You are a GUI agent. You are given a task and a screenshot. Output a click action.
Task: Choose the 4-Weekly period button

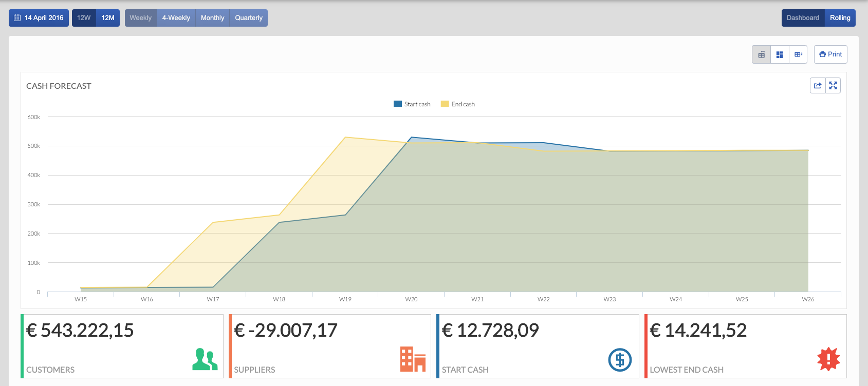tap(176, 18)
